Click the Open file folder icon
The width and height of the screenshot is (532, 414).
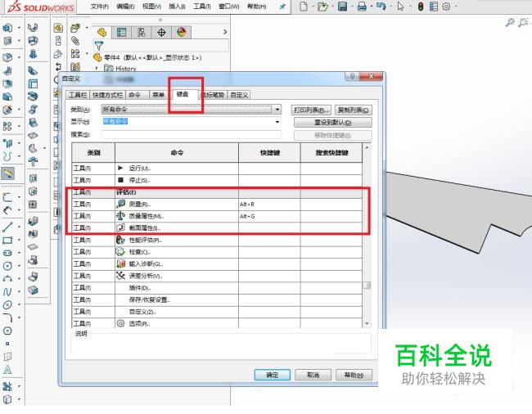322,6
